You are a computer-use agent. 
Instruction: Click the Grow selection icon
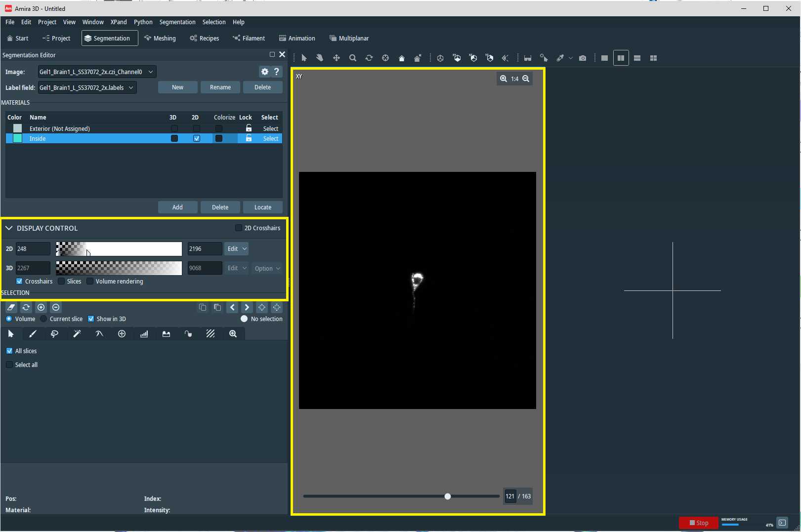262,307
